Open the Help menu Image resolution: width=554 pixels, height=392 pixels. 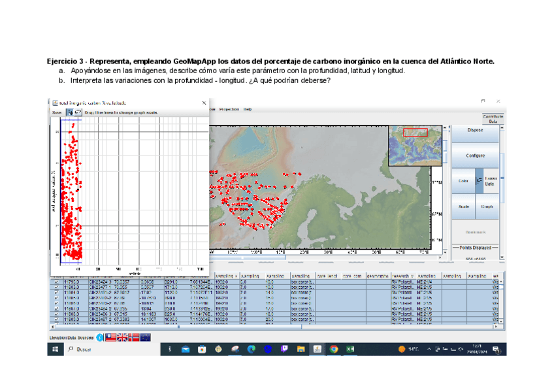pyautogui.click(x=248, y=109)
